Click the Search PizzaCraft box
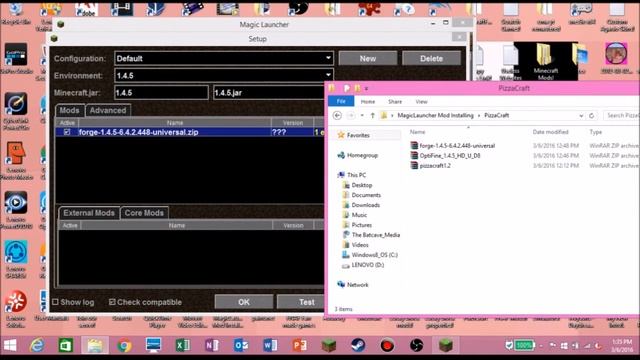 pyautogui.click(x=621, y=116)
